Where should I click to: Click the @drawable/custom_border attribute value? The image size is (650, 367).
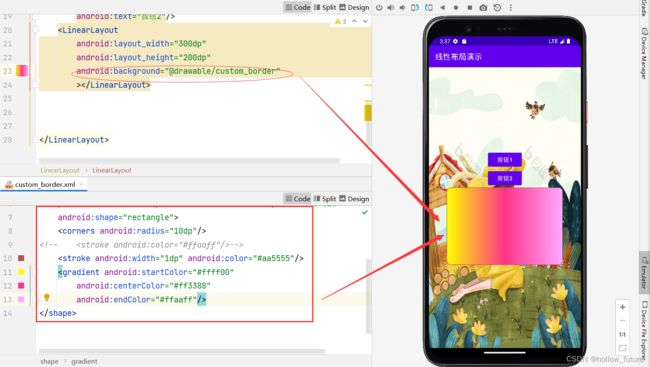223,71
